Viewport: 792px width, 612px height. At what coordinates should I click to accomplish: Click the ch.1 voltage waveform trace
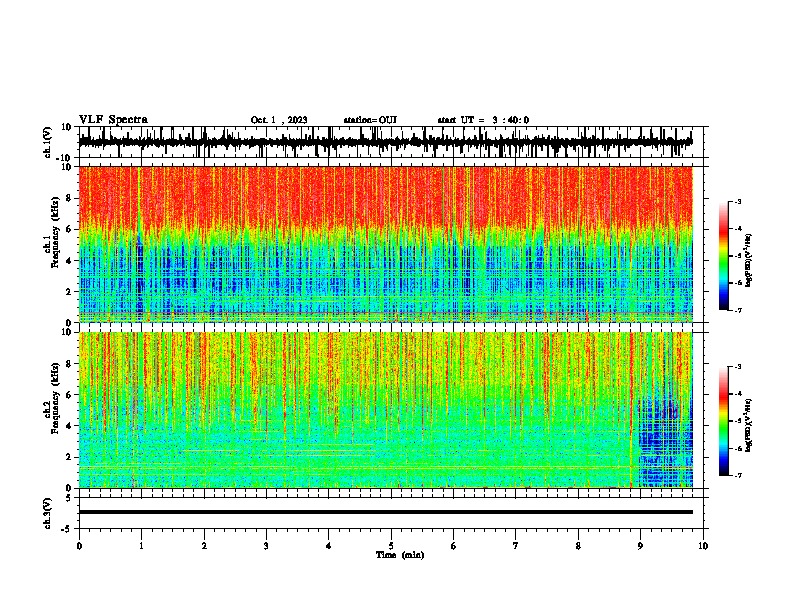[x=385, y=142]
